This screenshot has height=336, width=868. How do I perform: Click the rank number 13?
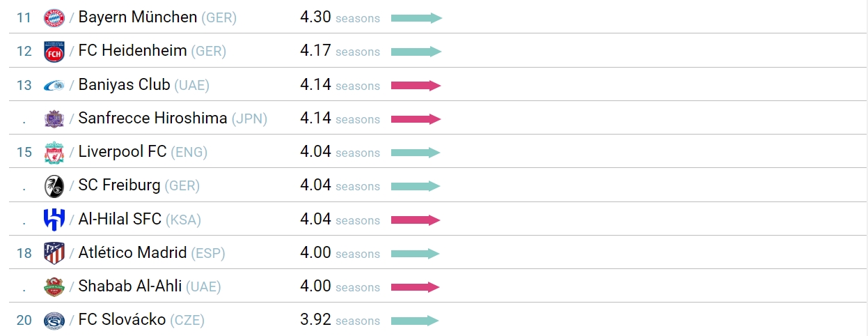point(24,86)
